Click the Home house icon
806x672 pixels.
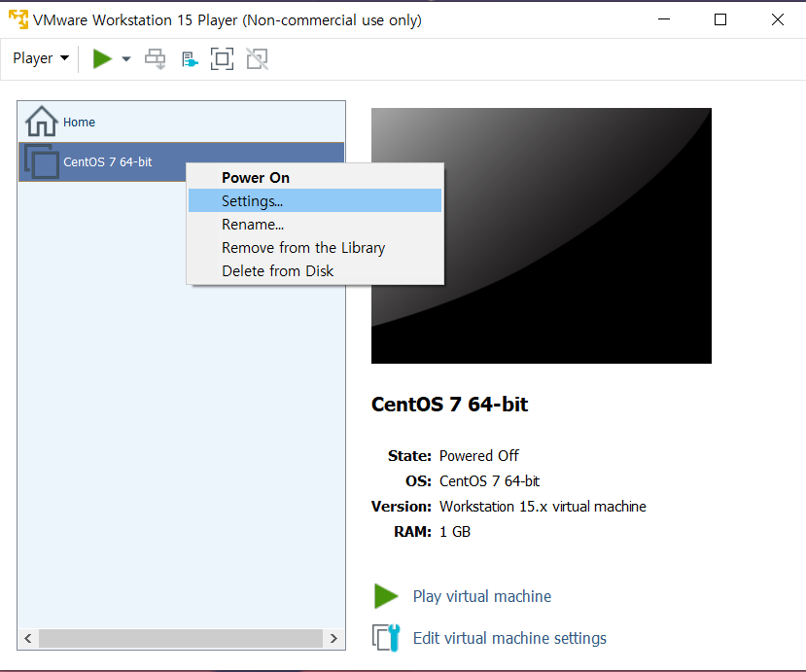pyautogui.click(x=42, y=122)
